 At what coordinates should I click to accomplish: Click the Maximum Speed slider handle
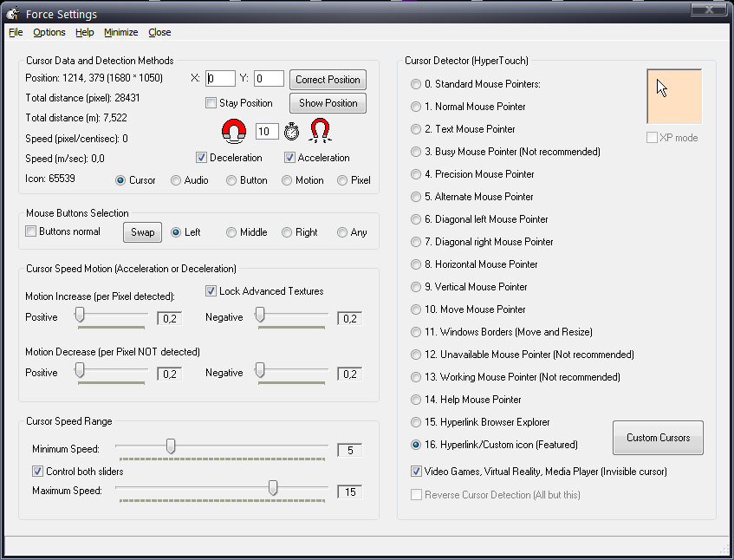tap(273, 488)
